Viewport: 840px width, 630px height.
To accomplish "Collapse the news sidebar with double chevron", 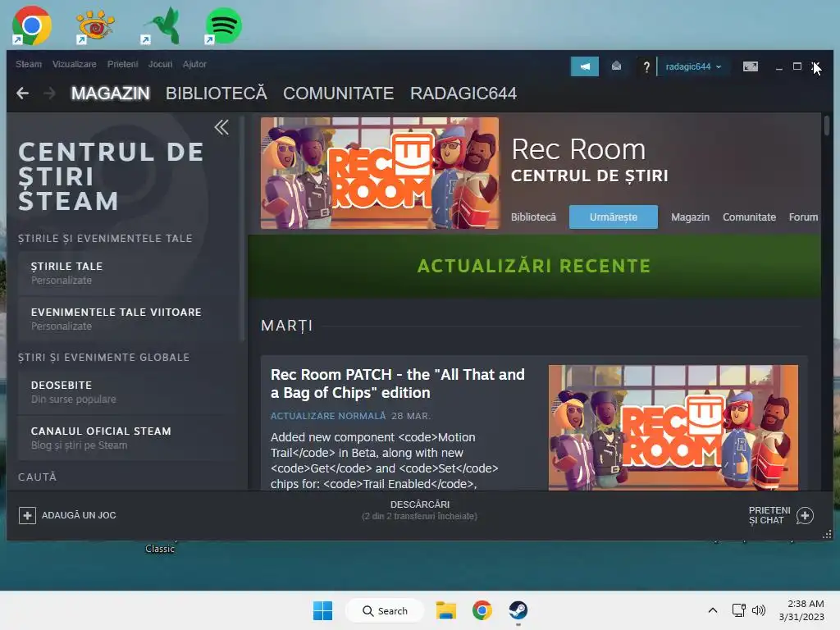I will tap(221, 127).
